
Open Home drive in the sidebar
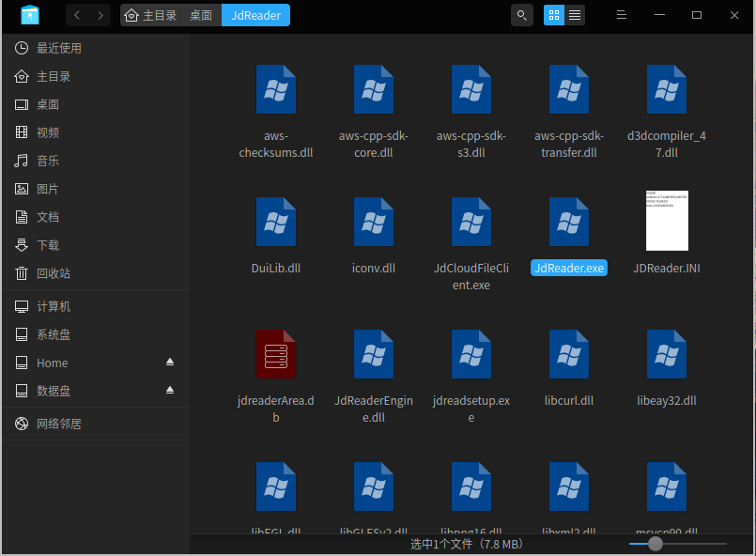tap(96, 363)
